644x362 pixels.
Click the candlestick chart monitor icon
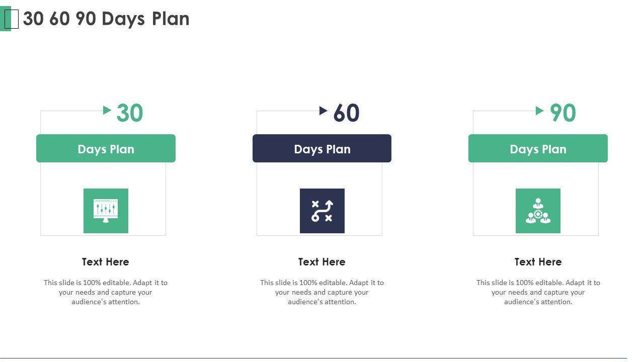[x=106, y=211]
